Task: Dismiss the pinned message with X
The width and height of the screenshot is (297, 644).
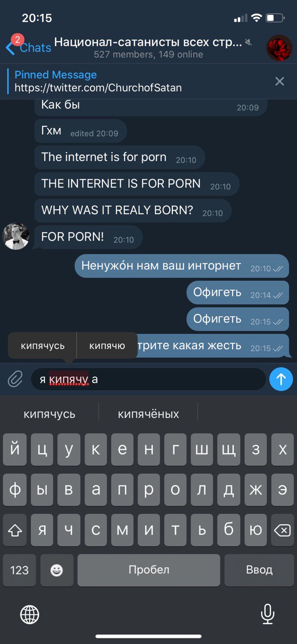Action: coord(280,82)
